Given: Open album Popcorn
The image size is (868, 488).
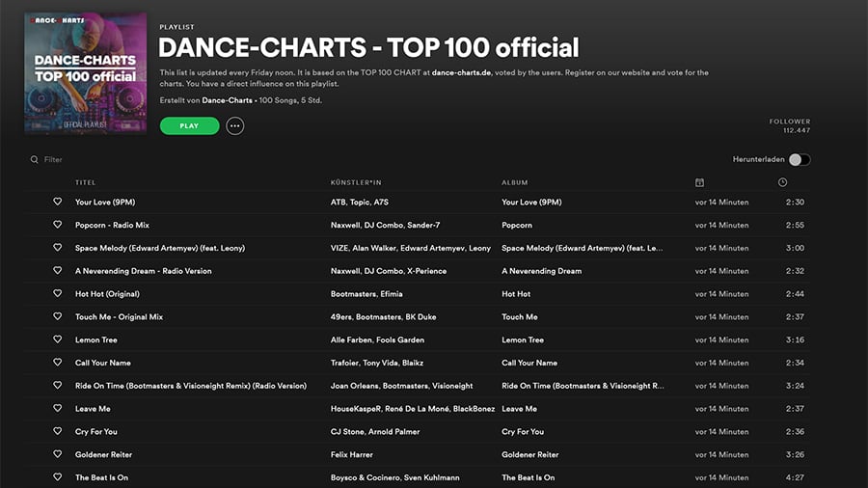Looking at the screenshot, I should pos(517,225).
